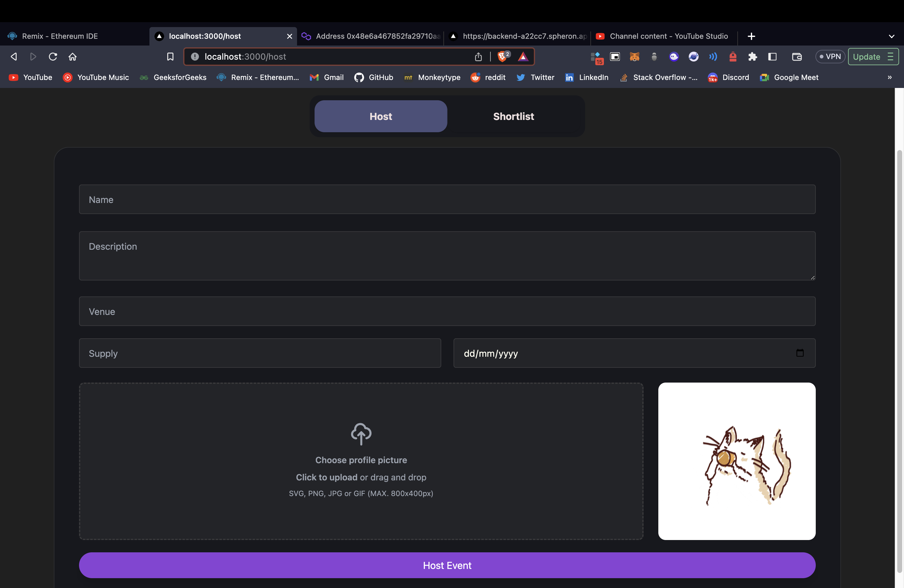
Task: Switch to the Shortlist tab
Action: 513,116
